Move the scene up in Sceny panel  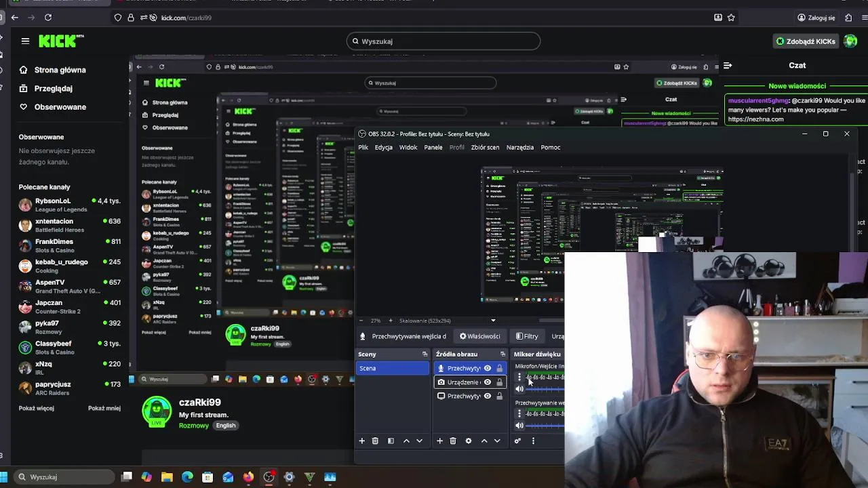406,441
